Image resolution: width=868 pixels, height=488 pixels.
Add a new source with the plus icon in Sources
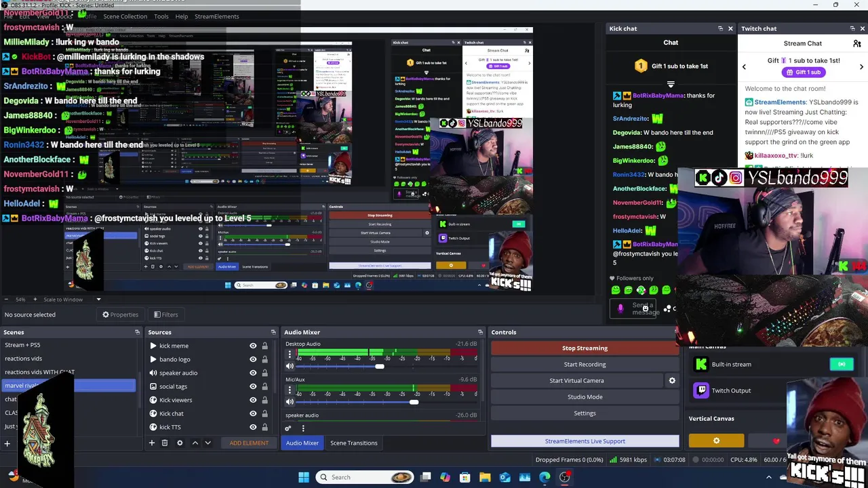152,443
